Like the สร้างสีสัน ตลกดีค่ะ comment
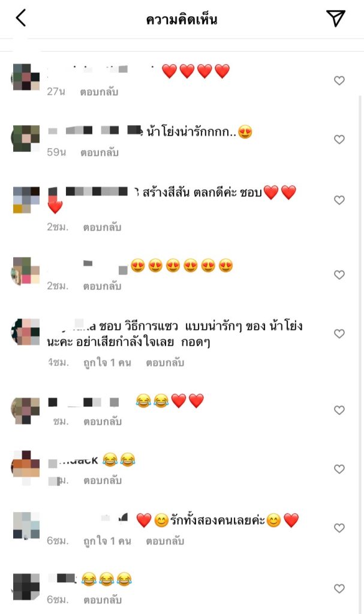 pyautogui.click(x=339, y=200)
